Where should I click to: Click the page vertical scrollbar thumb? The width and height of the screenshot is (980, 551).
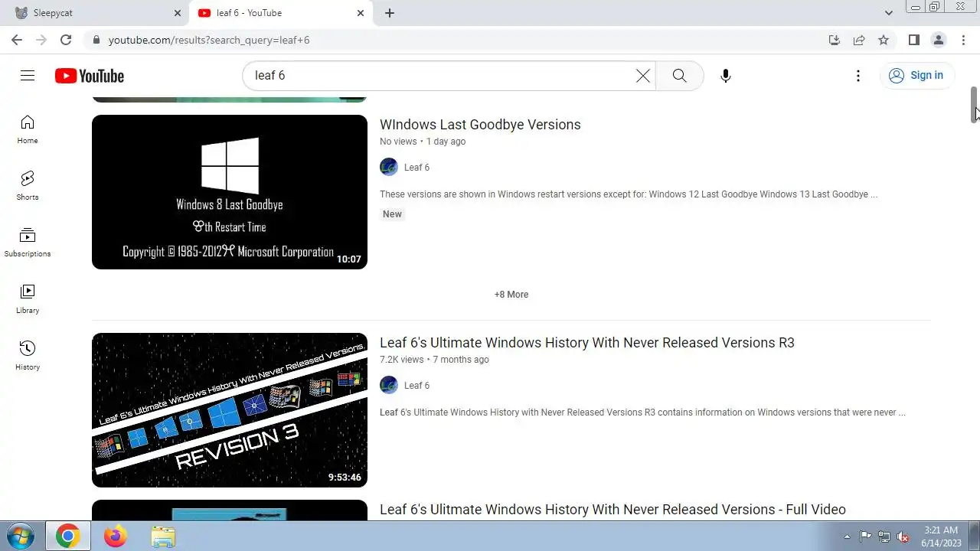click(x=975, y=105)
